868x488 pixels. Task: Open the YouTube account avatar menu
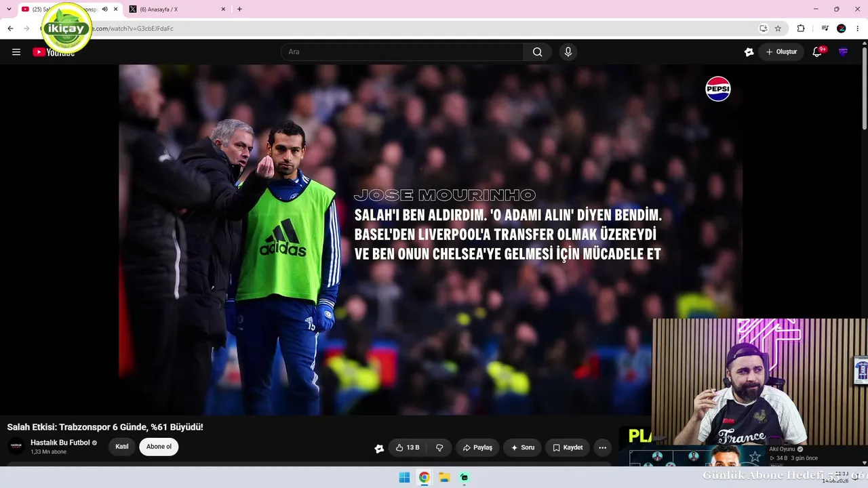coord(843,52)
